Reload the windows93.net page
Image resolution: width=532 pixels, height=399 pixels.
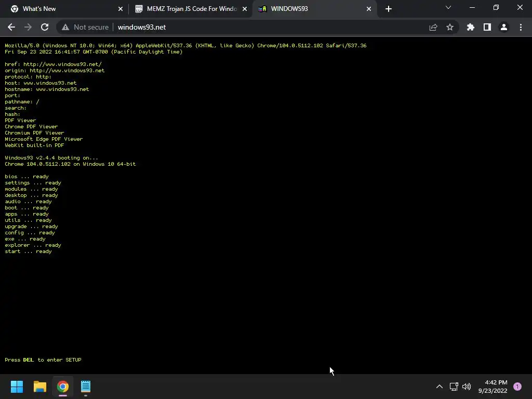point(45,27)
